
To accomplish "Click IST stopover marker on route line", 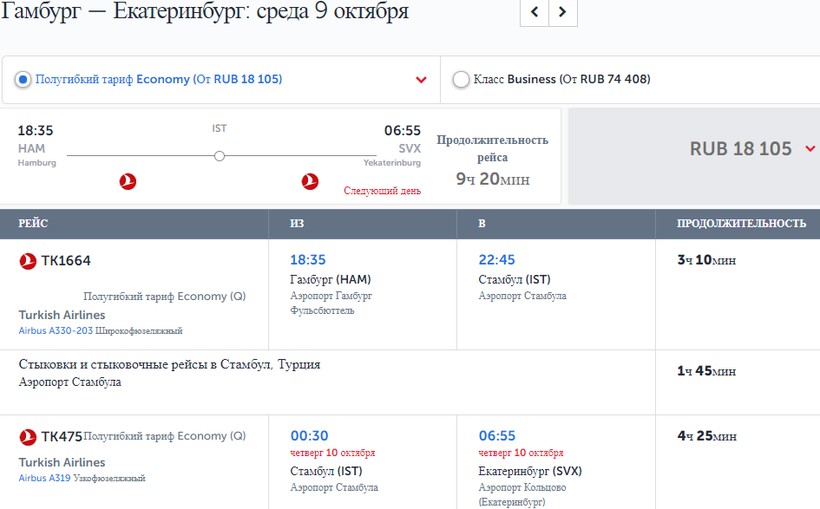I will [219, 155].
